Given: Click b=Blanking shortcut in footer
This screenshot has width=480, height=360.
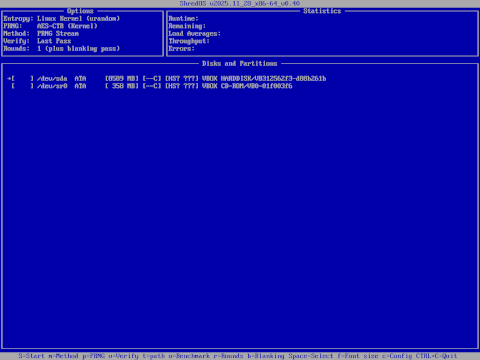Looking at the screenshot, I should pos(266,356).
